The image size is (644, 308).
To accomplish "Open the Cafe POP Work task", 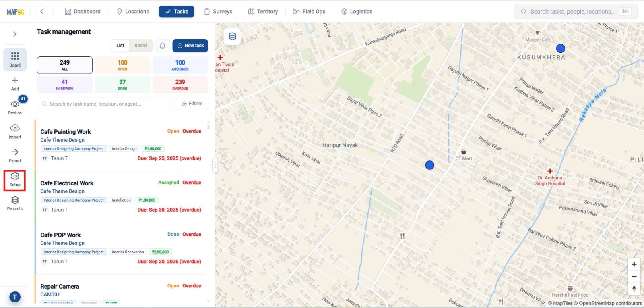I will [x=60, y=235].
